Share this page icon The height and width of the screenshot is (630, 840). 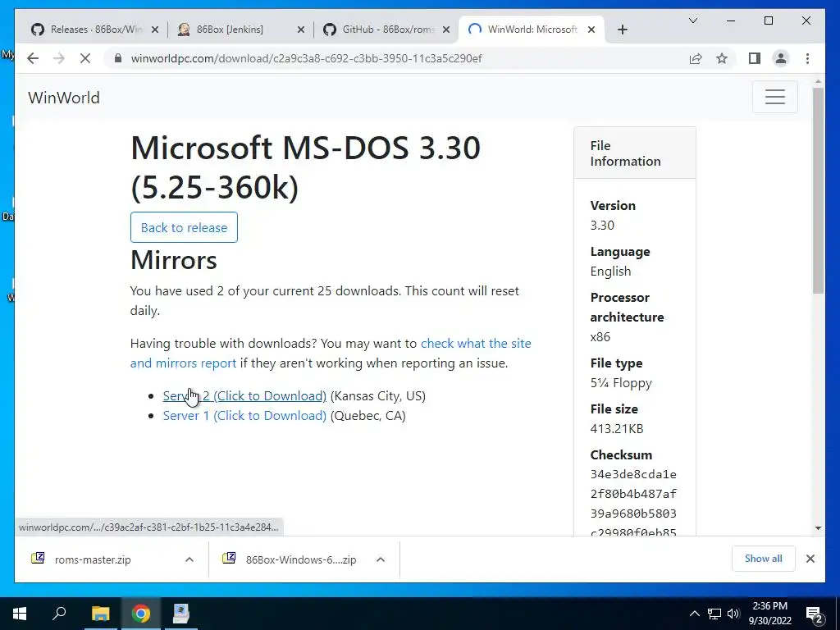coord(696,58)
